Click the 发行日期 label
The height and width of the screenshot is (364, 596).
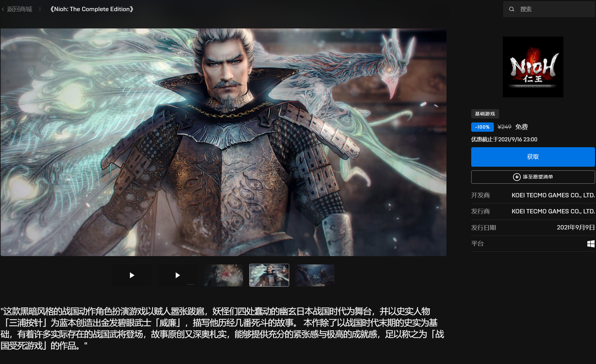click(483, 228)
